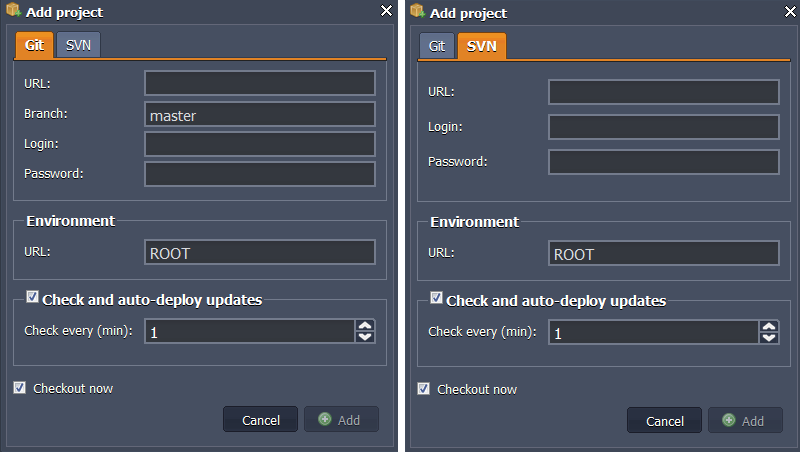
Task: Click Add button in SVN dialog
Action: (745, 420)
